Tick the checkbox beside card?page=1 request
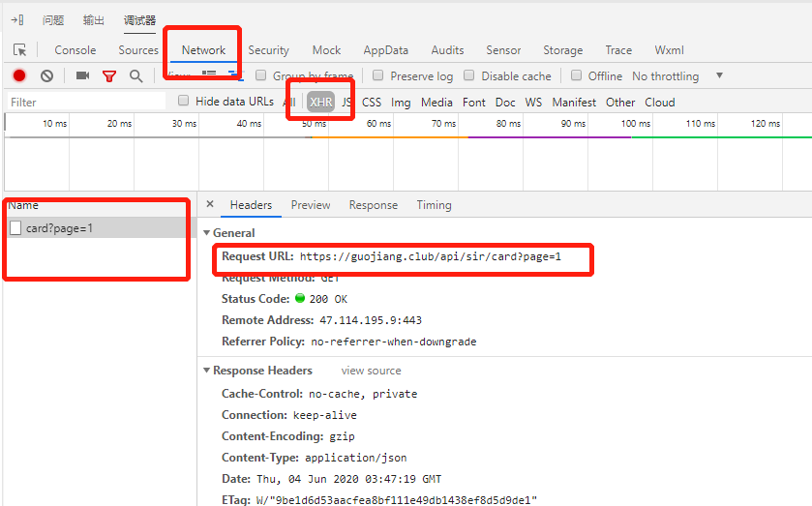This screenshot has width=812, height=506. [x=15, y=228]
